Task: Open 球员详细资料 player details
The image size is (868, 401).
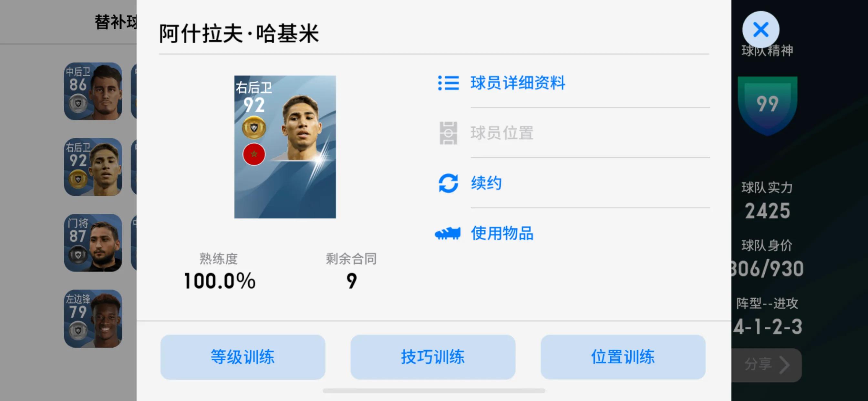Action: pos(518,83)
